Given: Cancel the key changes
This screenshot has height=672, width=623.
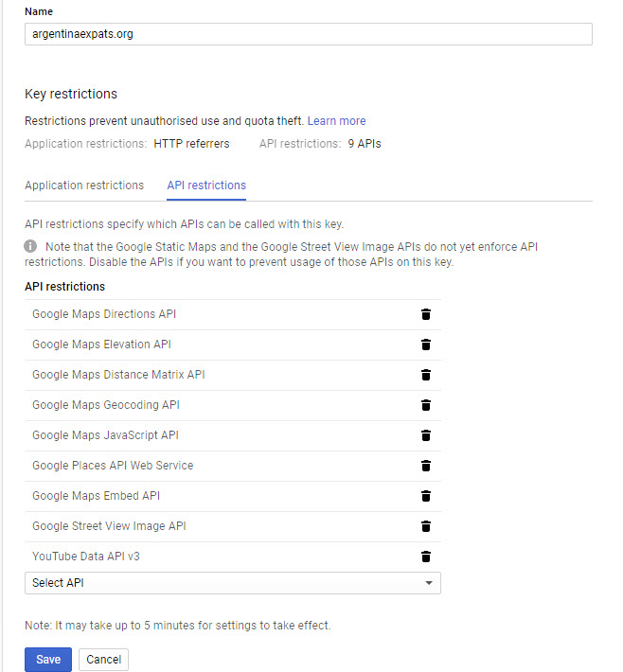Looking at the screenshot, I should click(x=103, y=660).
